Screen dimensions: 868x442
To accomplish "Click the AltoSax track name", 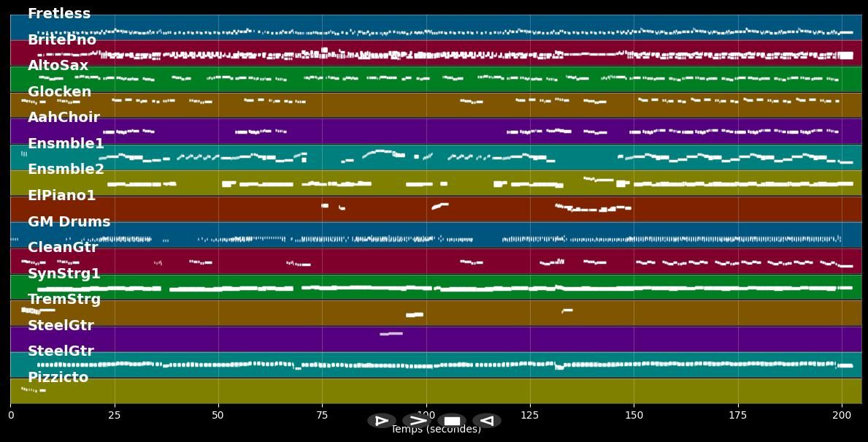I will click(x=58, y=66).
